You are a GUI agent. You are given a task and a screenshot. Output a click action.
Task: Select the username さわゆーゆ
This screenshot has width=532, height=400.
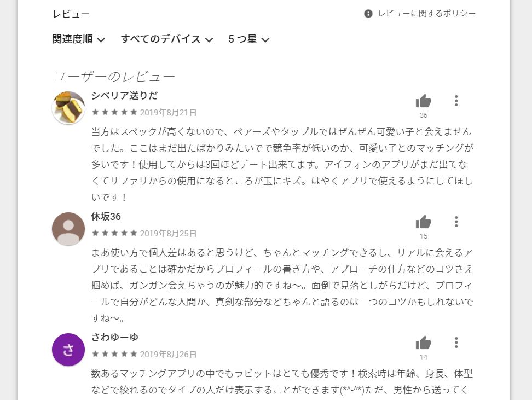click(115, 337)
